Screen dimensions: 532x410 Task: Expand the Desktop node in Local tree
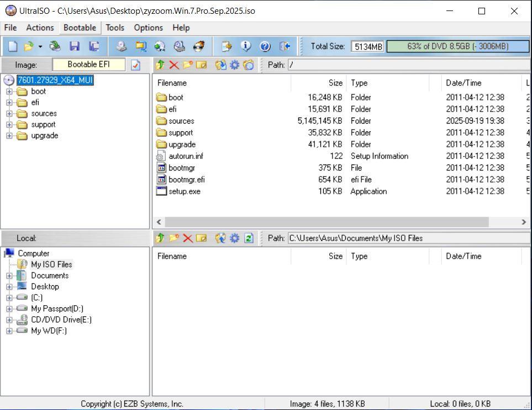tap(9, 286)
